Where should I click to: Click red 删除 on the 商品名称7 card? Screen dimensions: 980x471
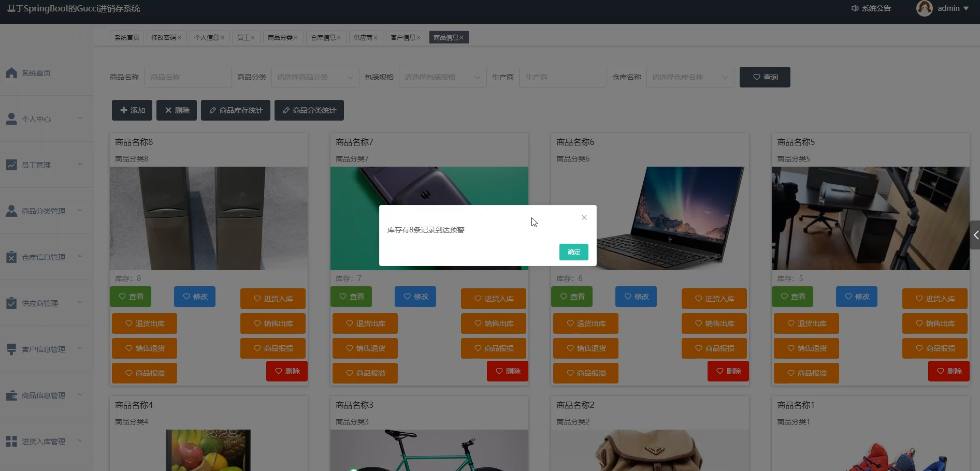508,371
